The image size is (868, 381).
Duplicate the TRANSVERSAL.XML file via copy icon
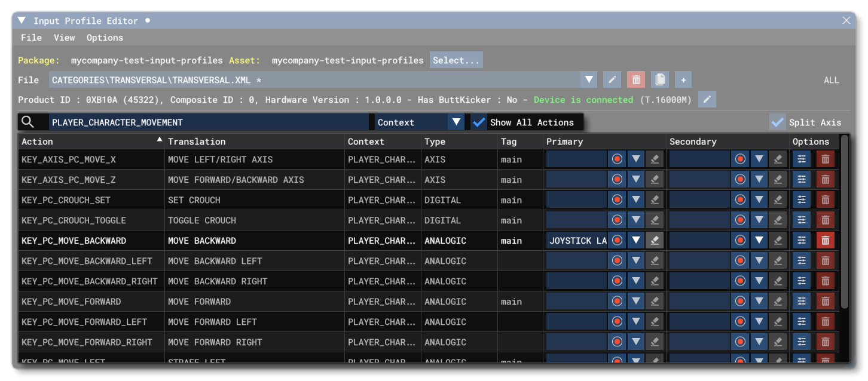click(x=659, y=79)
